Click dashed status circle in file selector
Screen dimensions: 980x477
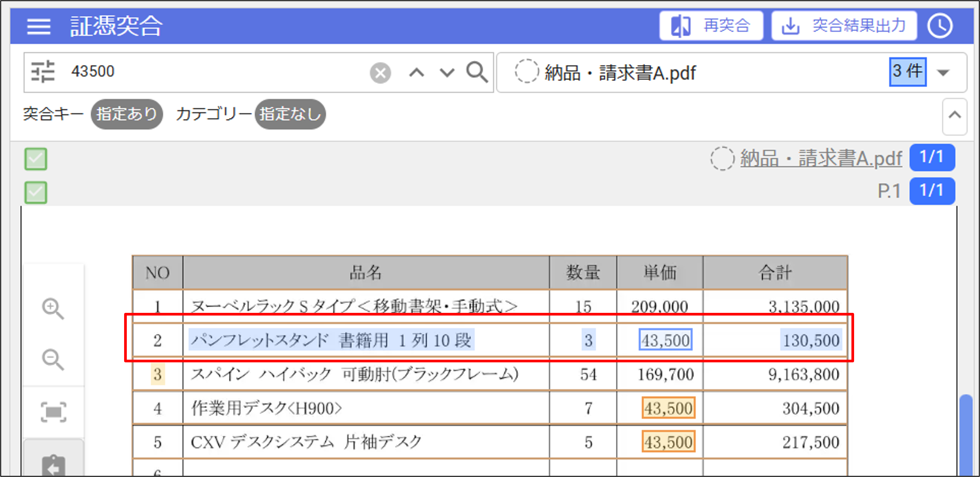pyautogui.click(x=526, y=71)
